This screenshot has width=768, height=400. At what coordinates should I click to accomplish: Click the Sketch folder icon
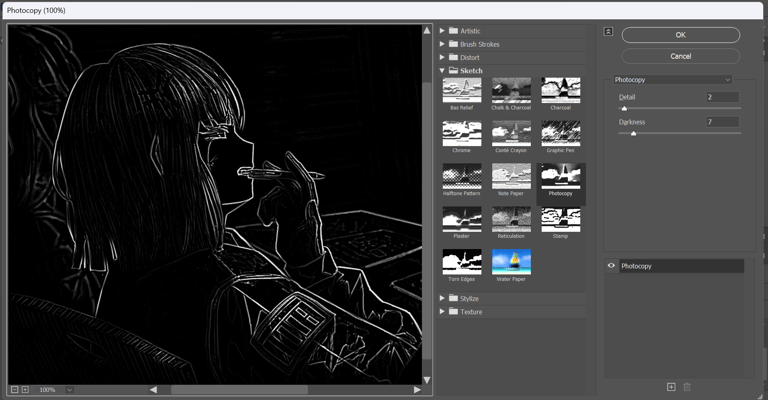pyautogui.click(x=453, y=70)
